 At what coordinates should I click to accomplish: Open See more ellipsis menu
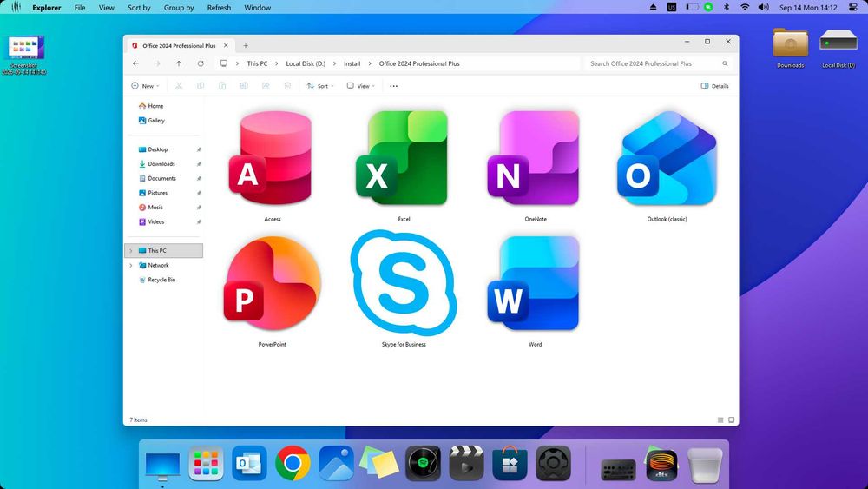pyautogui.click(x=393, y=86)
